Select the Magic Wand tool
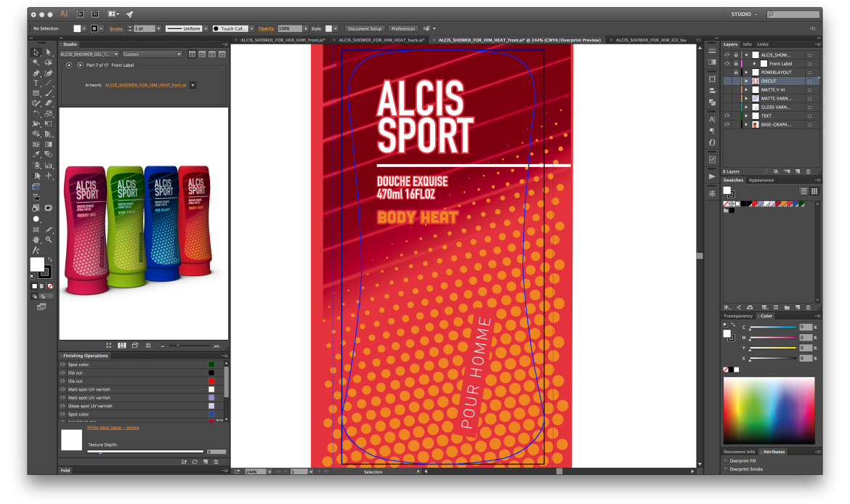Image resolution: width=850 pixels, height=504 pixels. point(36,63)
